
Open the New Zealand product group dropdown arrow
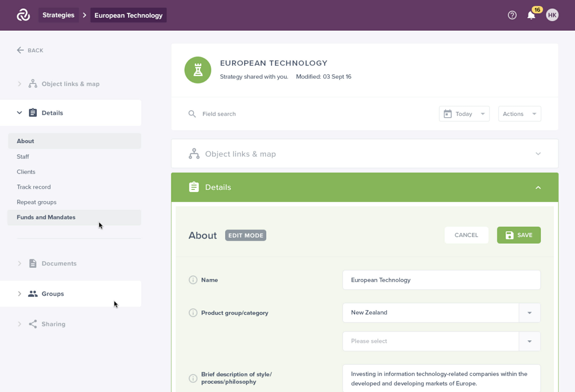pyautogui.click(x=529, y=313)
